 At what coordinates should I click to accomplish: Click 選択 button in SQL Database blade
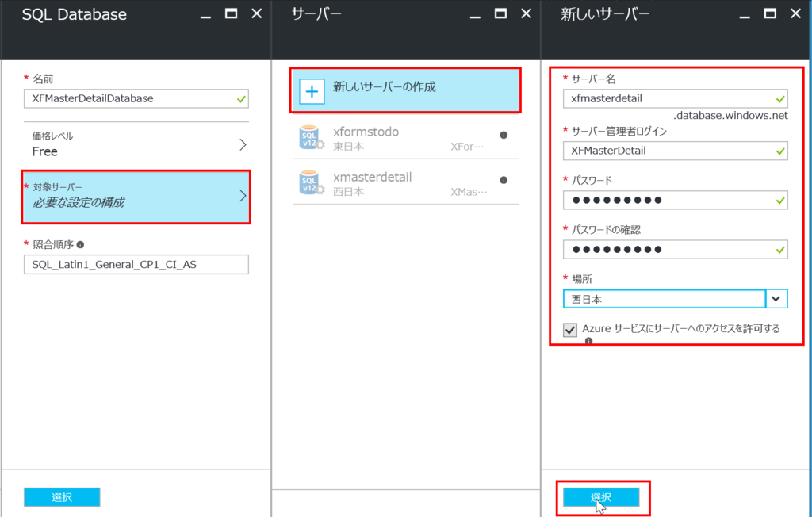point(62,497)
